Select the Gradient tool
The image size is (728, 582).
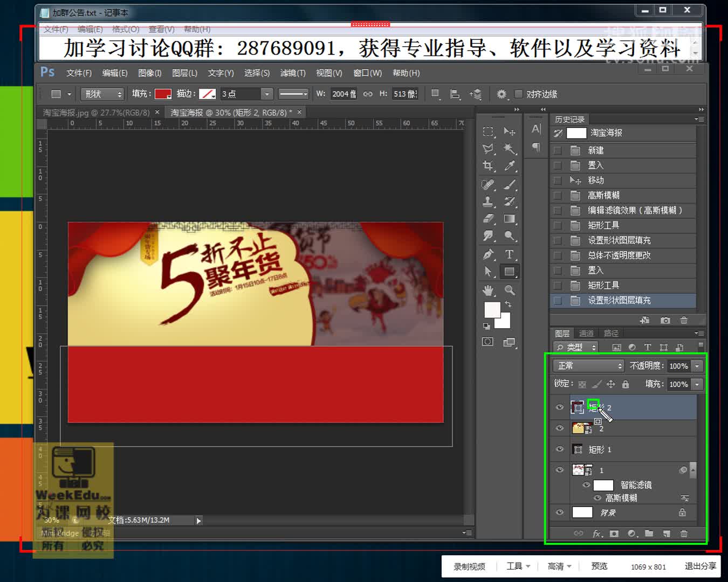(x=509, y=219)
